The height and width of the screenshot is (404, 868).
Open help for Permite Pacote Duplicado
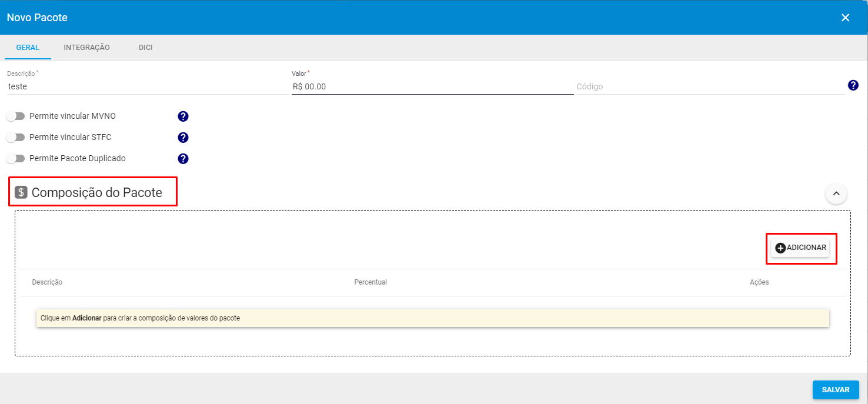point(183,159)
